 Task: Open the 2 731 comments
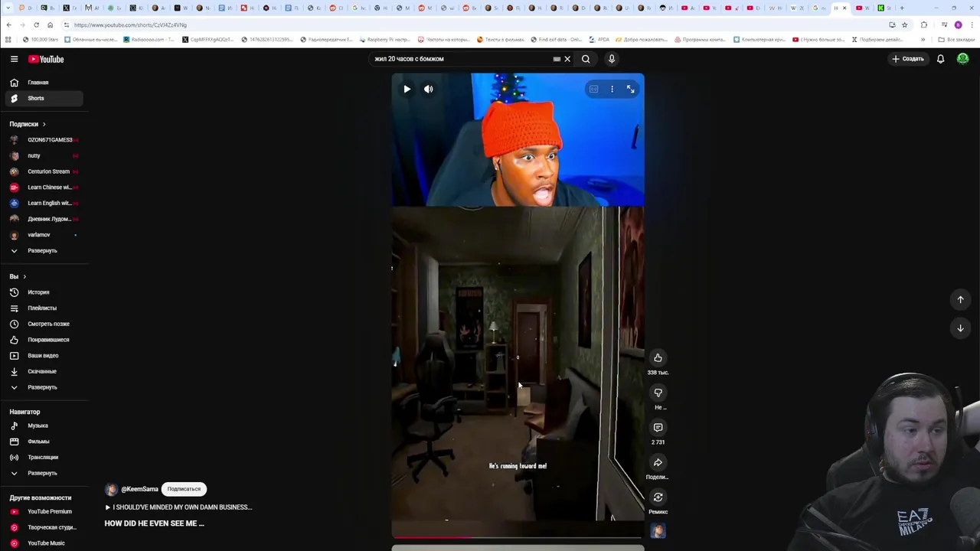click(658, 428)
